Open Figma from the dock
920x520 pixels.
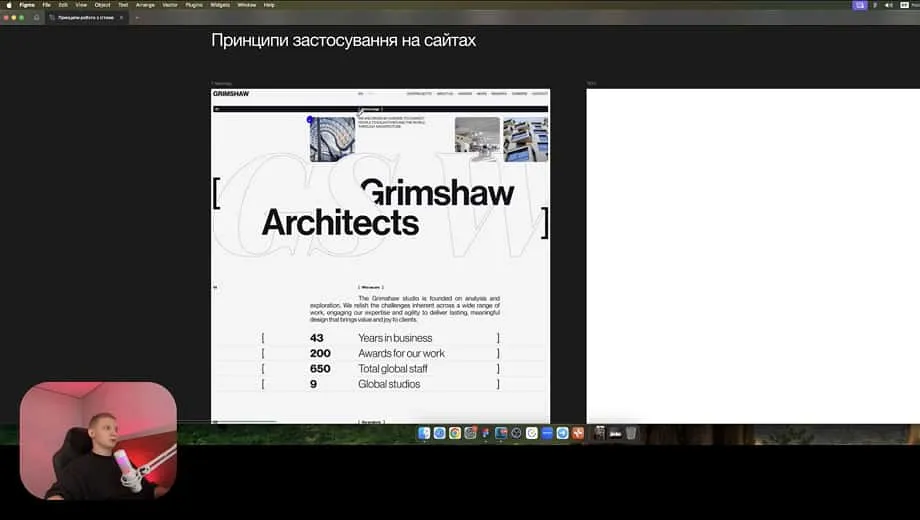click(485, 433)
